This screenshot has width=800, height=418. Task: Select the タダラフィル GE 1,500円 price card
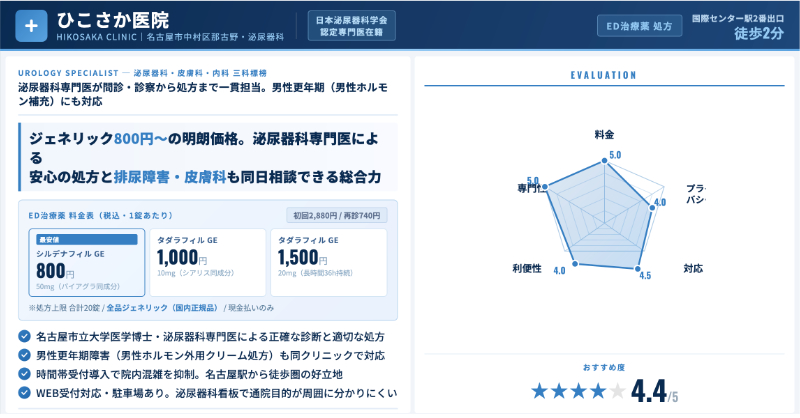coord(327,262)
